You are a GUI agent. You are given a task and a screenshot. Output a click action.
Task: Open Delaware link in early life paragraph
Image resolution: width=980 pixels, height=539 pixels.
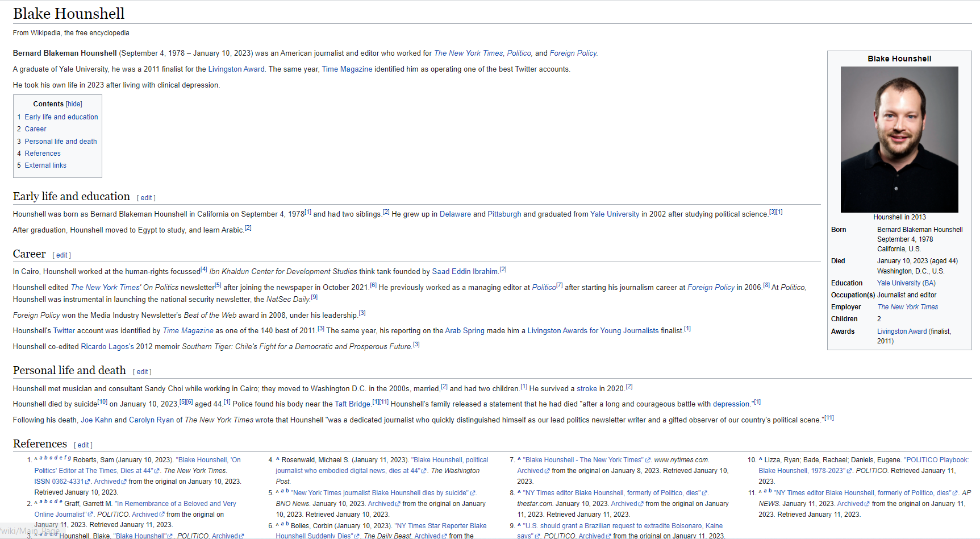pos(455,214)
